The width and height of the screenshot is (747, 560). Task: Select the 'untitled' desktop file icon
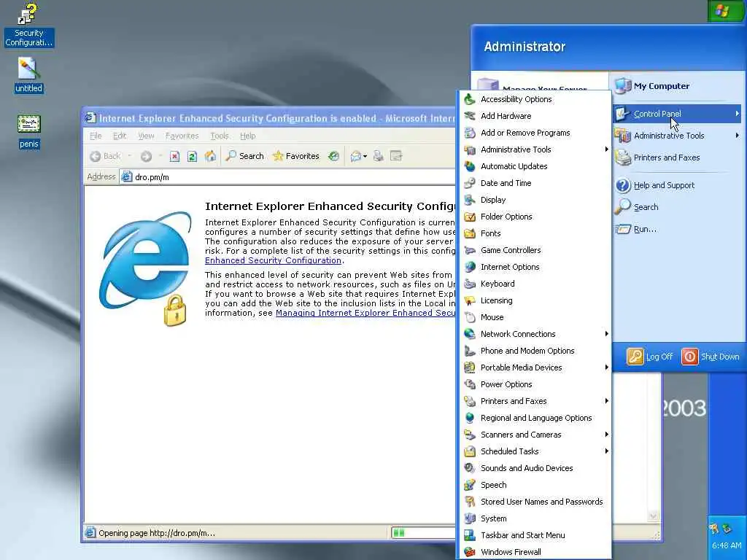[28, 75]
